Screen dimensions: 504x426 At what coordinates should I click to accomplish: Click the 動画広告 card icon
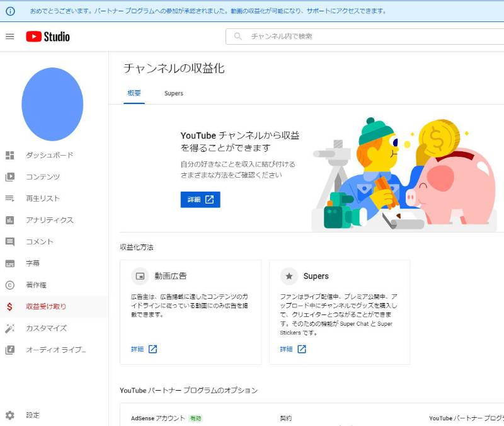140,276
